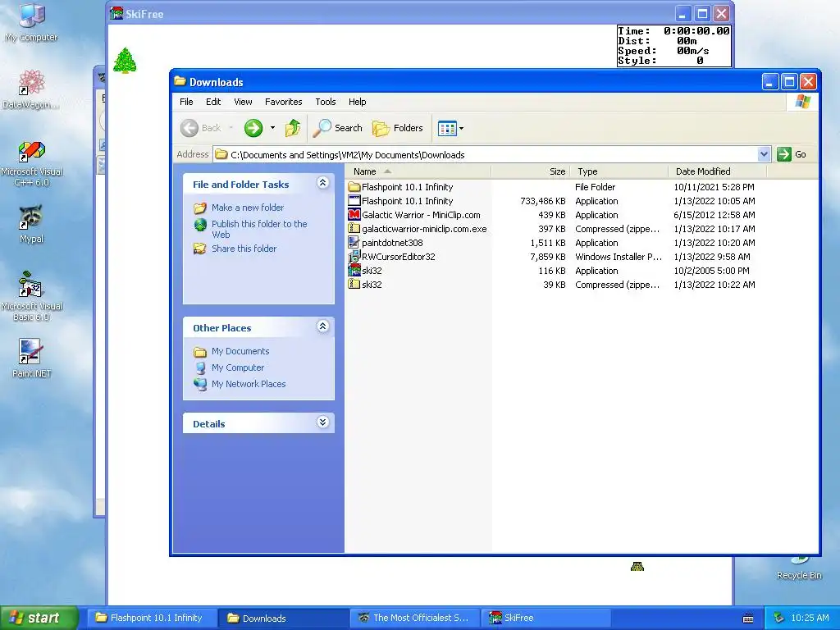Open the Views dropdown arrow

point(461,128)
